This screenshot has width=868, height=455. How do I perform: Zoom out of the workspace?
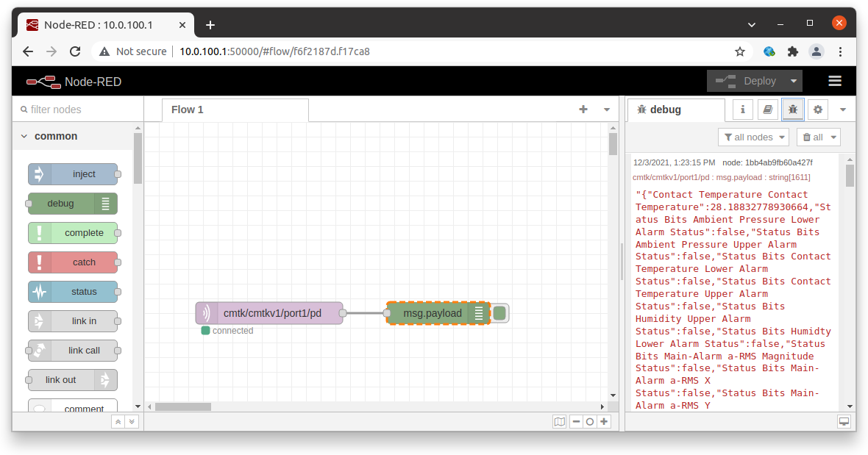pyautogui.click(x=576, y=421)
